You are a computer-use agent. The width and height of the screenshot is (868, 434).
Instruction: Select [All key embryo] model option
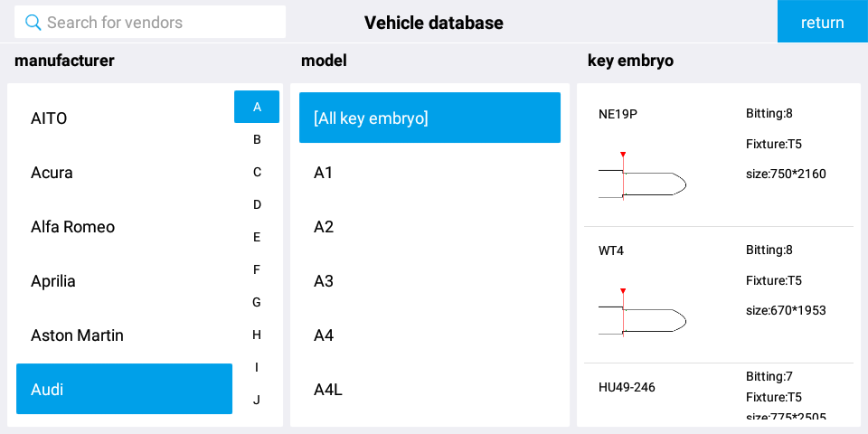pyautogui.click(x=429, y=118)
